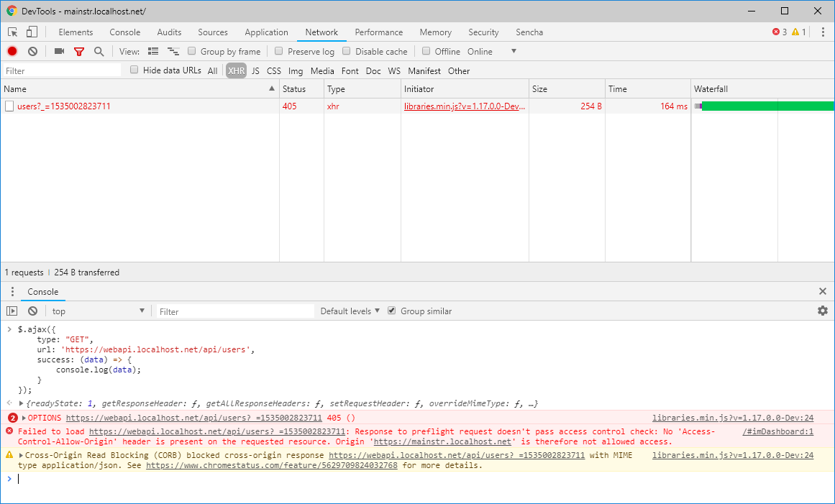Open the top Console panel tab

tap(125, 32)
